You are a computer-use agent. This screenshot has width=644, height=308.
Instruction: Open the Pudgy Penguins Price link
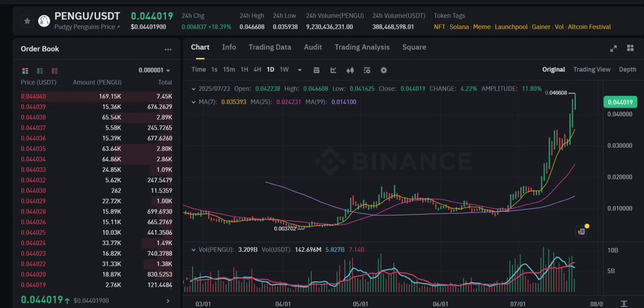pos(87,27)
